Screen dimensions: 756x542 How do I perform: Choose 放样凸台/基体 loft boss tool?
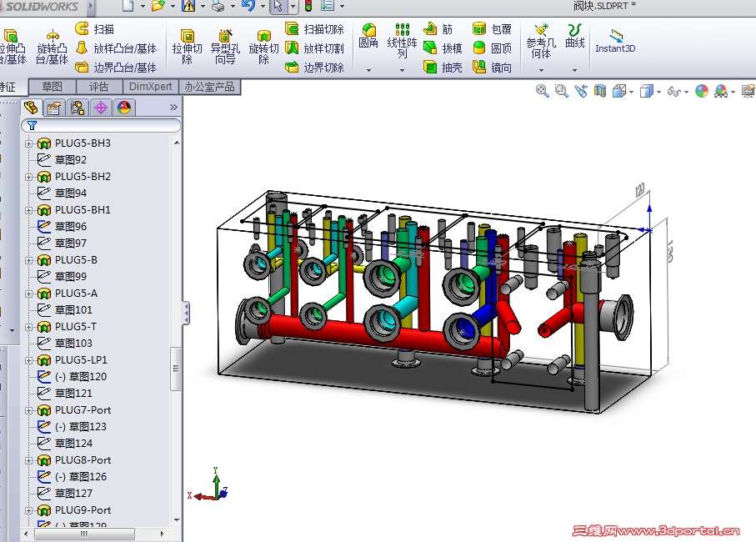click(x=116, y=48)
